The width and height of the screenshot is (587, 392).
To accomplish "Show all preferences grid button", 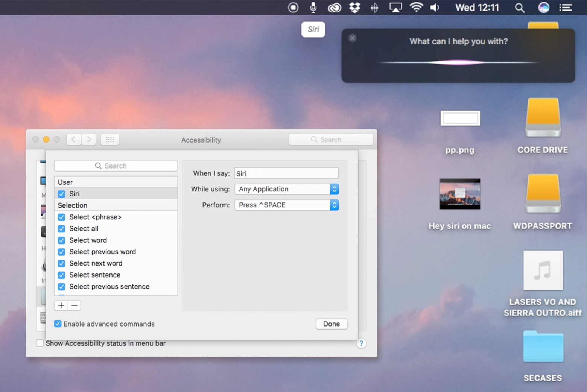I will 110,140.
